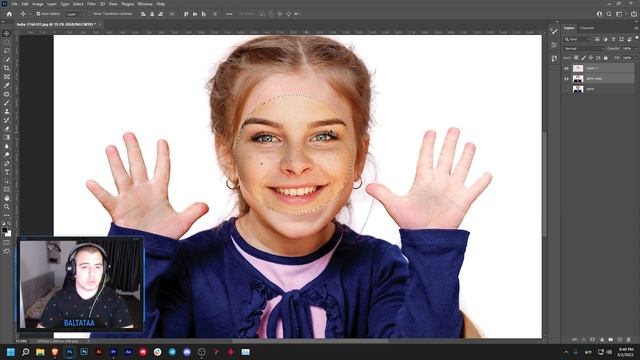Toggle layer filtering on/off switch

[x=636, y=38]
